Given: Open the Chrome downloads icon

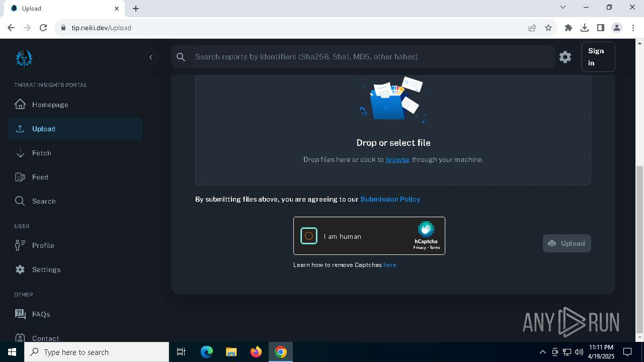Looking at the screenshot, I should 585,28.
